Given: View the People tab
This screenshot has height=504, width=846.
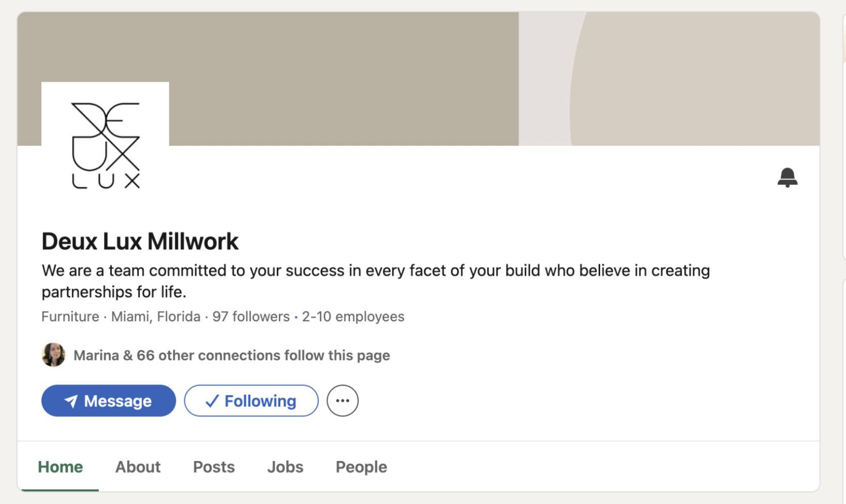Looking at the screenshot, I should [x=361, y=467].
